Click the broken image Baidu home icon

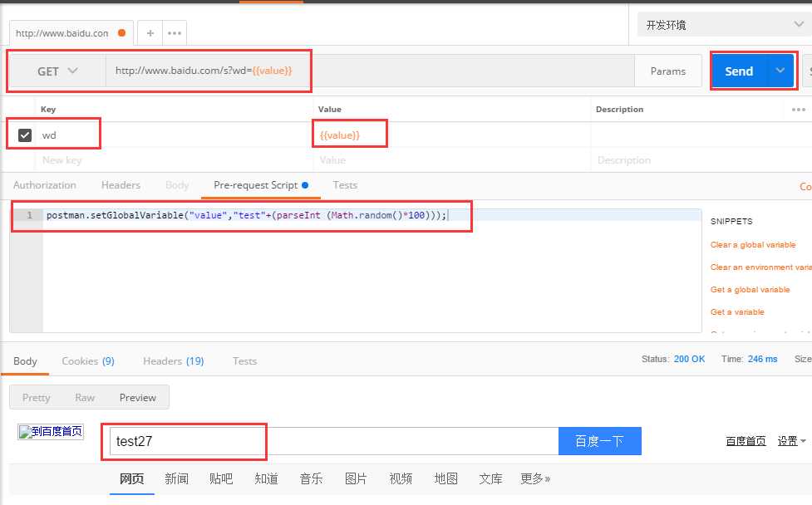tap(51, 432)
